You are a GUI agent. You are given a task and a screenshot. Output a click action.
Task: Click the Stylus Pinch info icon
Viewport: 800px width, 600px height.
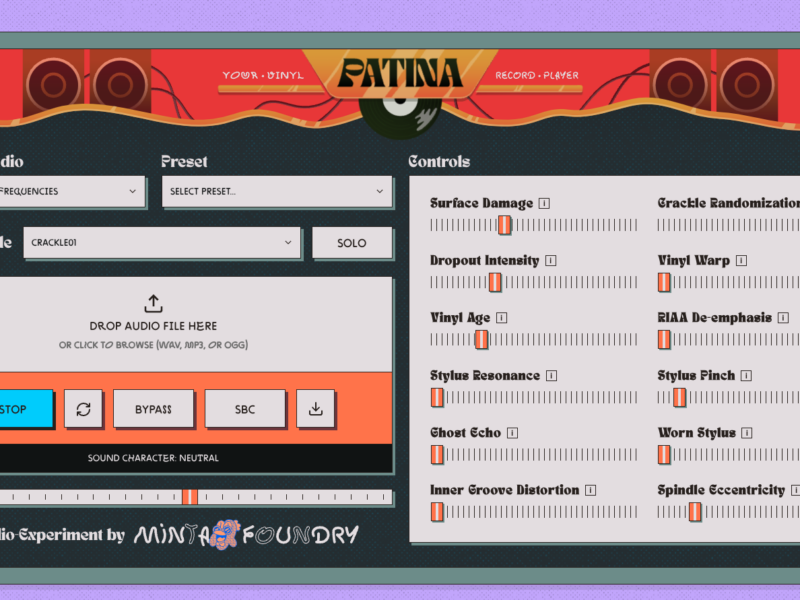746,376
